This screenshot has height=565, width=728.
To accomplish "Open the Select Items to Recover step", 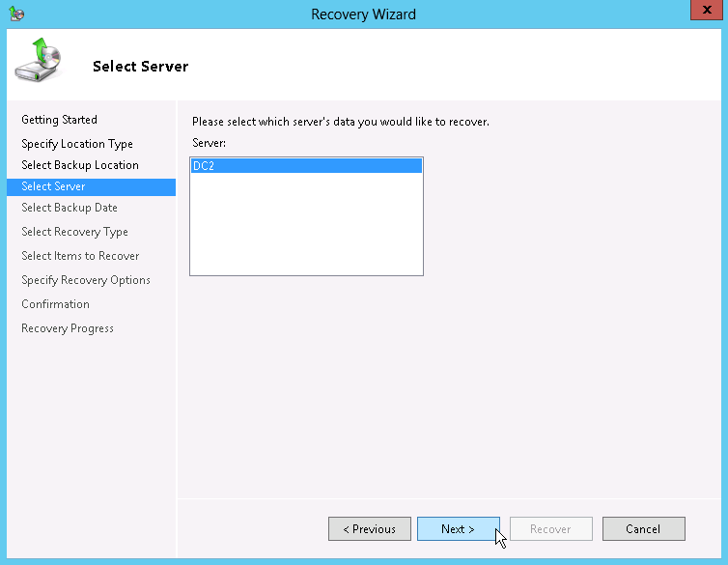I will pyautogui.click(x=80, y=256).
